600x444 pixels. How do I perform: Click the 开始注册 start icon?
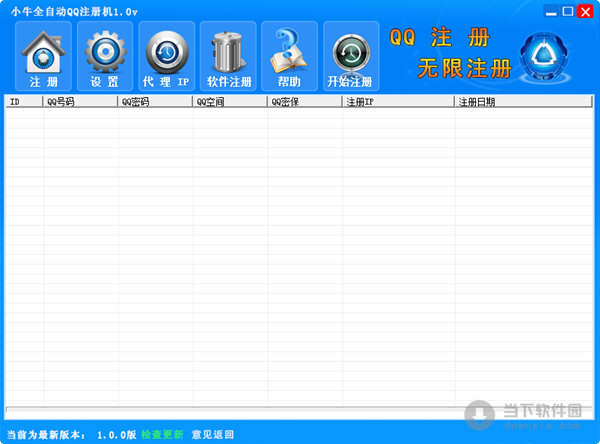(x=351, y=56)
